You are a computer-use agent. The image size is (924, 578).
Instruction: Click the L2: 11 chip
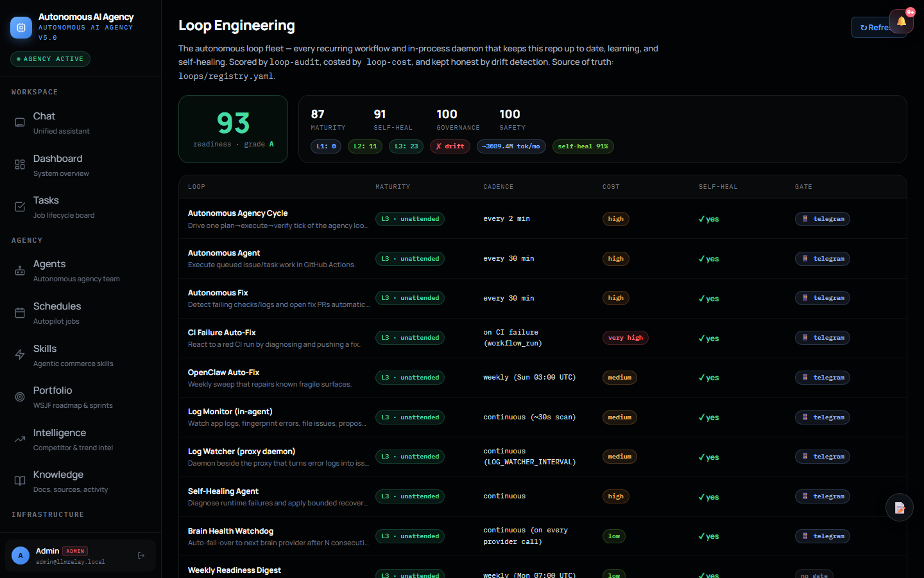pyautogui.click(x=365, y=146)
